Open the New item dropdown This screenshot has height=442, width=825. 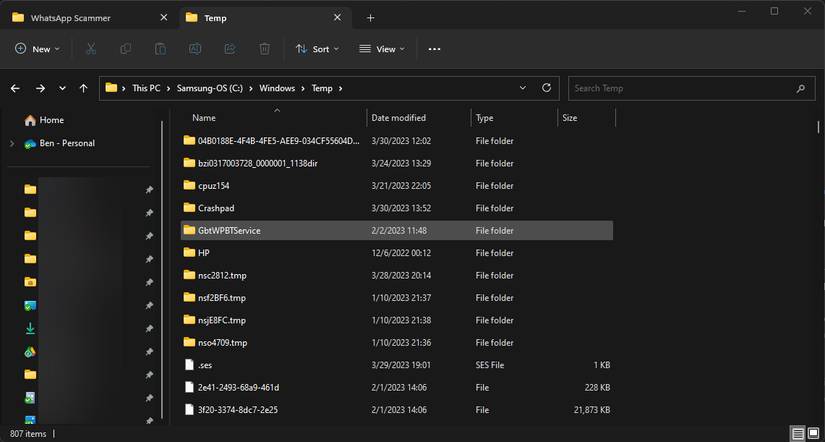pyautogui.click(x=38, y=48)
